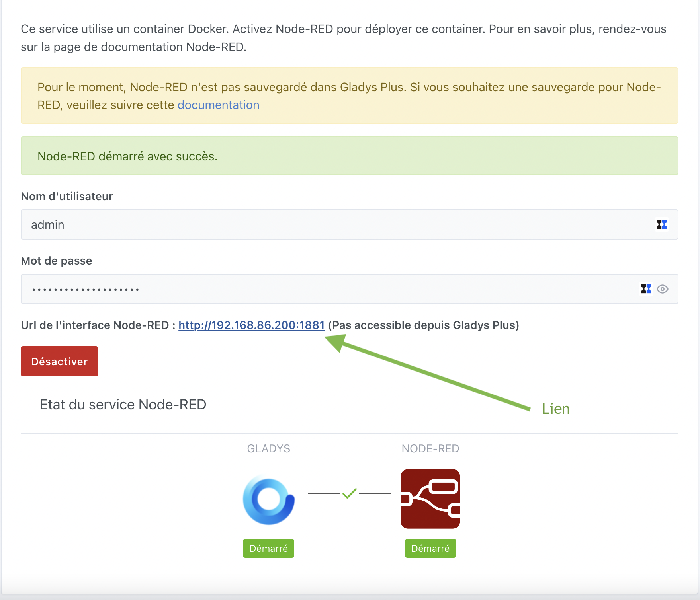Screen dimensions: 700x600
Task: Click the green Node-RED success message banner
Action: tap(349, 156)
